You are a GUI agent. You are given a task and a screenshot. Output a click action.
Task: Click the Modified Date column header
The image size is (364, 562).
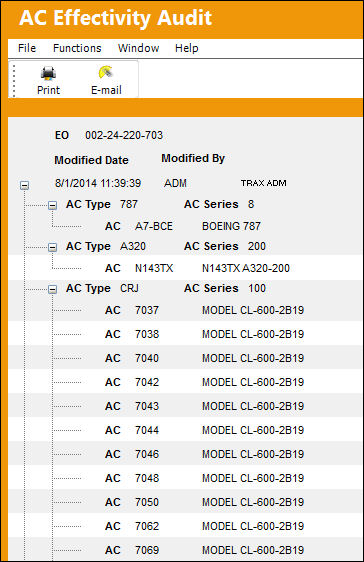91,160
